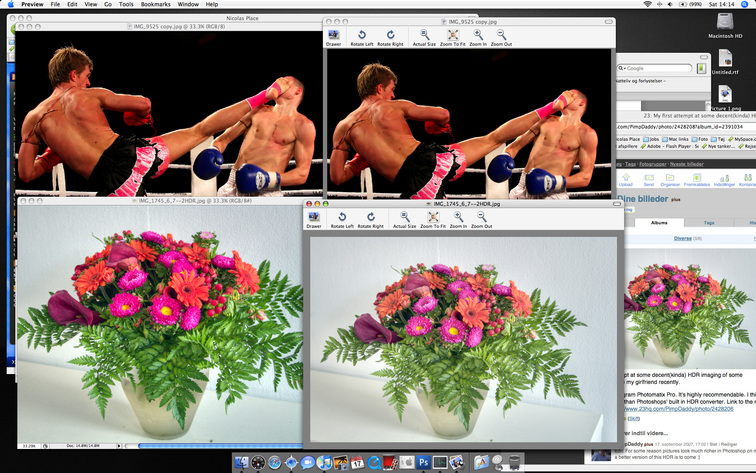756x473 pixels.
Task: Click Actual Size in IMG_9525 copy.jpg window
Action: coord(424,38)
